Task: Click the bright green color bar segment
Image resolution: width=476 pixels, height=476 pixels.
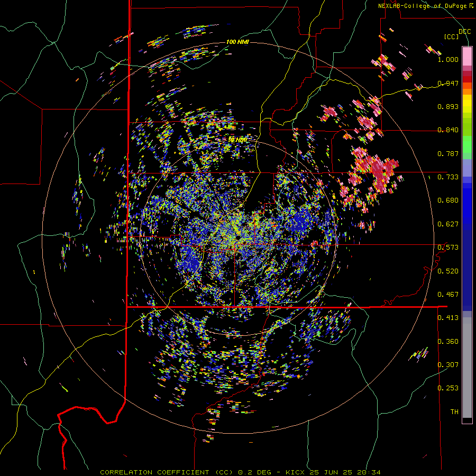Action: [x=467, y=144]
